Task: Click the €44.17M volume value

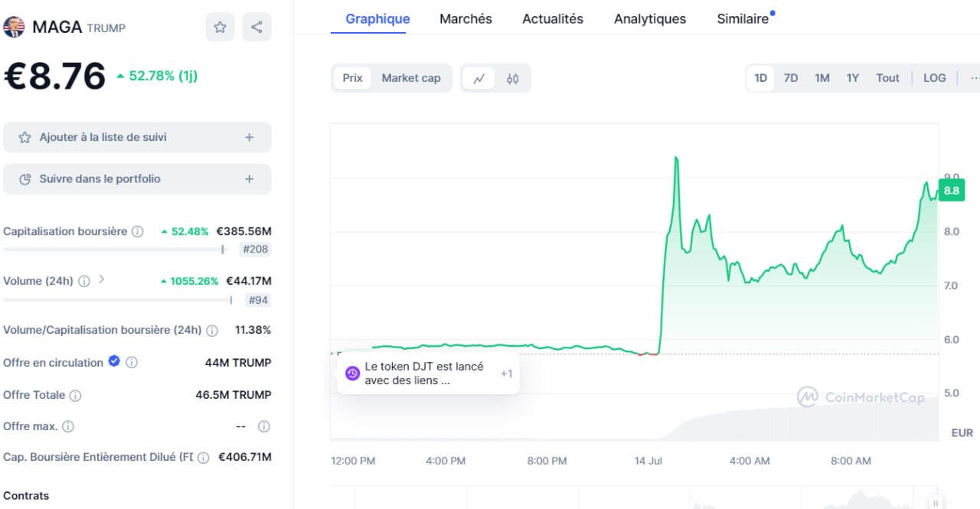Action: point(248,281)
